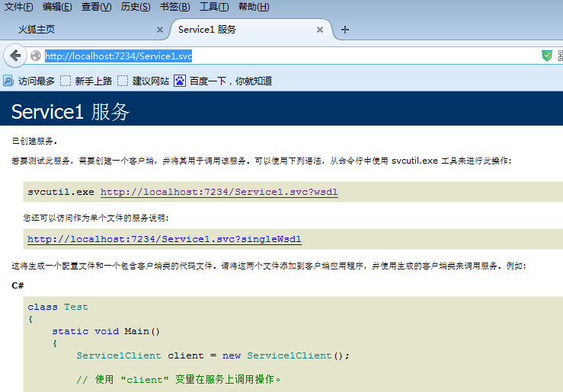This screenshot has height=392, width=563.
Task: Click the 新手上路 dashed bookmark icon
Action: point(66,81)
